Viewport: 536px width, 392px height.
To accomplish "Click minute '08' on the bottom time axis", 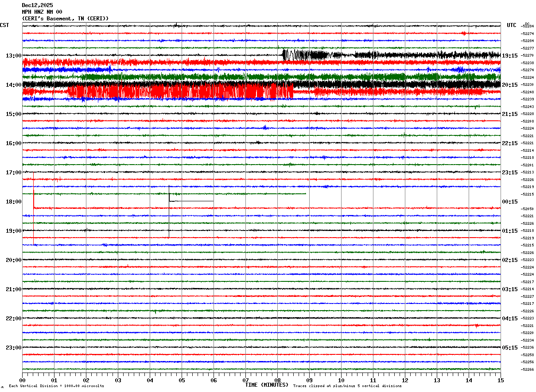I will point(277,380).
